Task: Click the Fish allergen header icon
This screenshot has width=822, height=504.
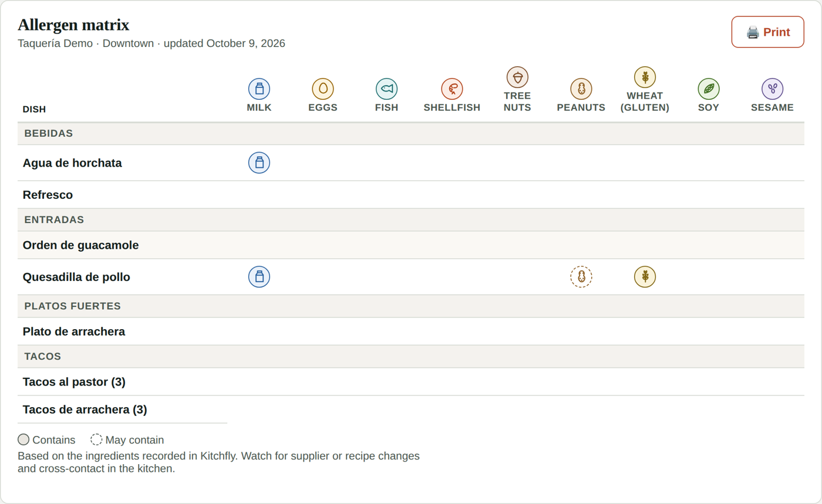Action: pos(386,89)
